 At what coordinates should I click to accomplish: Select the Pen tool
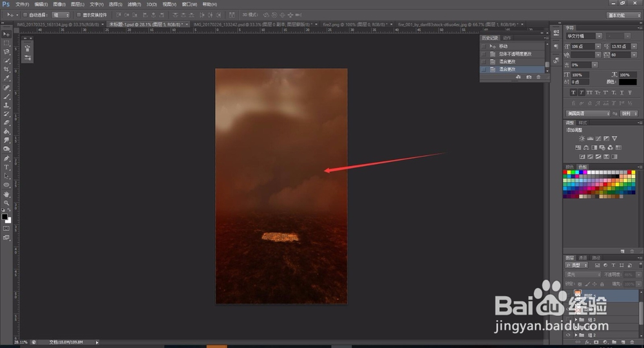[x=6, y=158]
